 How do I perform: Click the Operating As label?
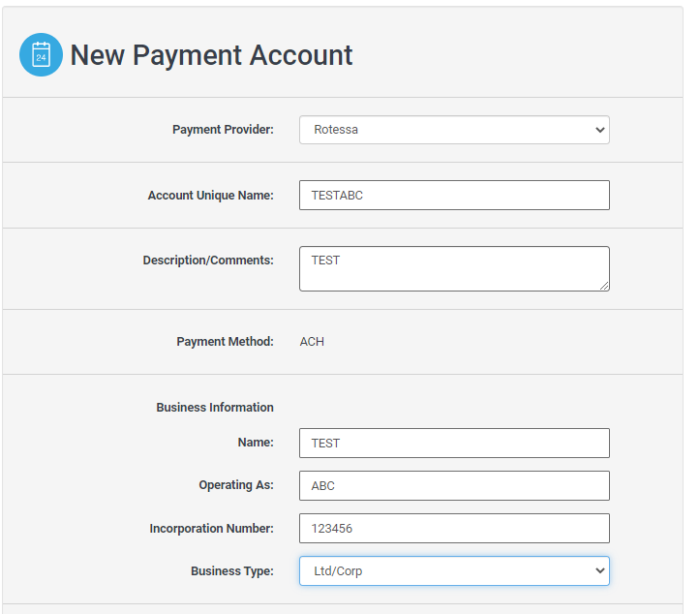[236, 485]
